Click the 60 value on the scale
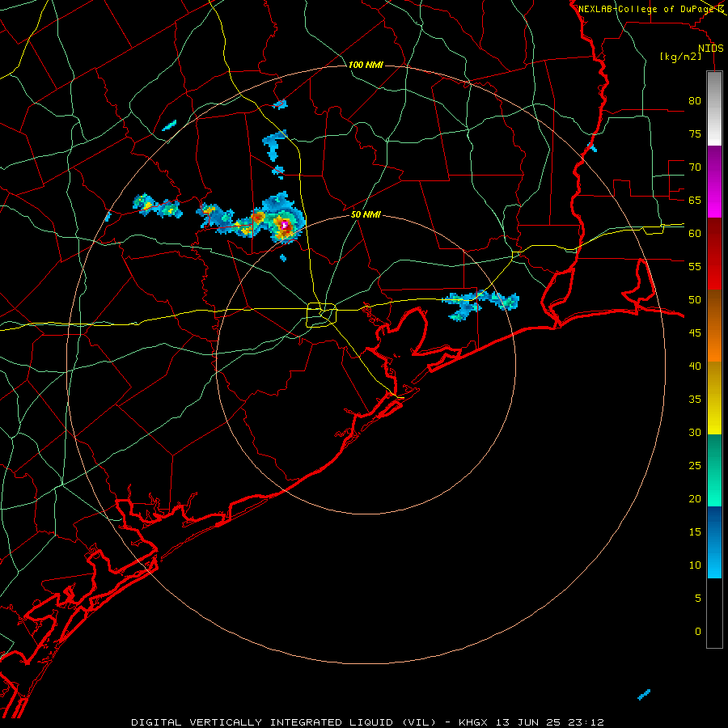Screen dimensions: 728x728 pyautogui.click(x=695, y=233)
